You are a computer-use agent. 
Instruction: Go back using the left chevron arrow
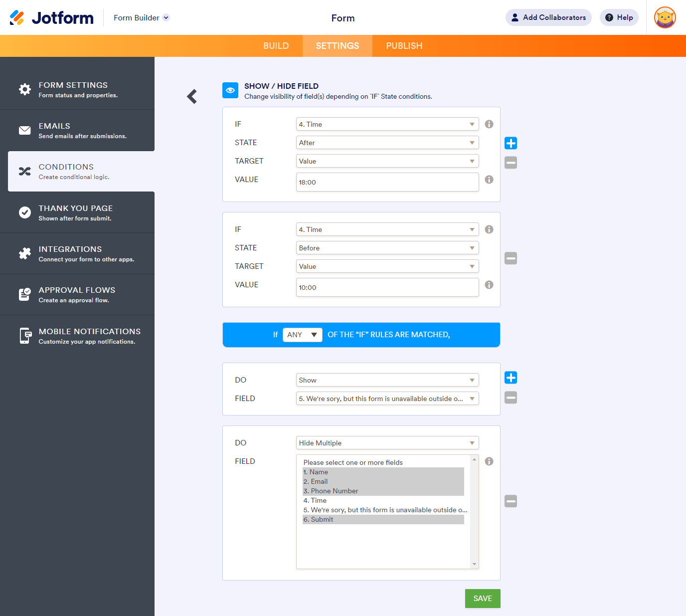click(x=192, y=96)
